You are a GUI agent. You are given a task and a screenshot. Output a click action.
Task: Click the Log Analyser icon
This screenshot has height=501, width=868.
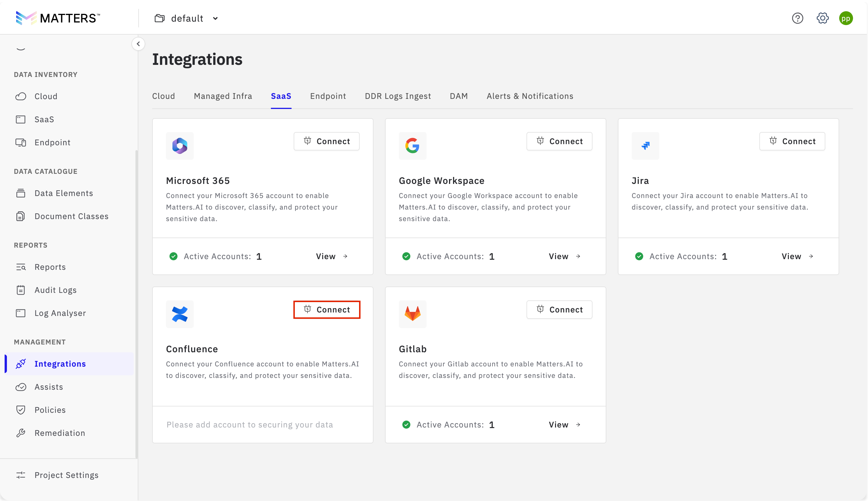tap(21, 313)
